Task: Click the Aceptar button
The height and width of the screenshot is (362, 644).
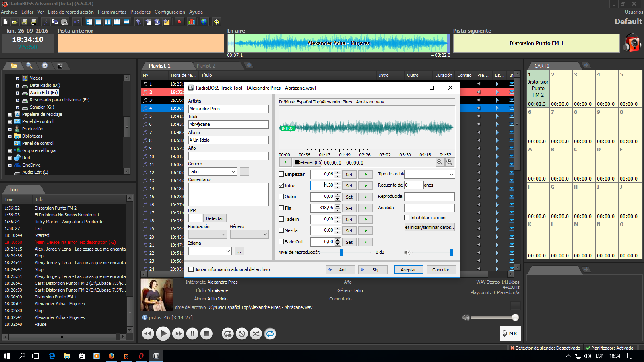Action: [408, 270]
